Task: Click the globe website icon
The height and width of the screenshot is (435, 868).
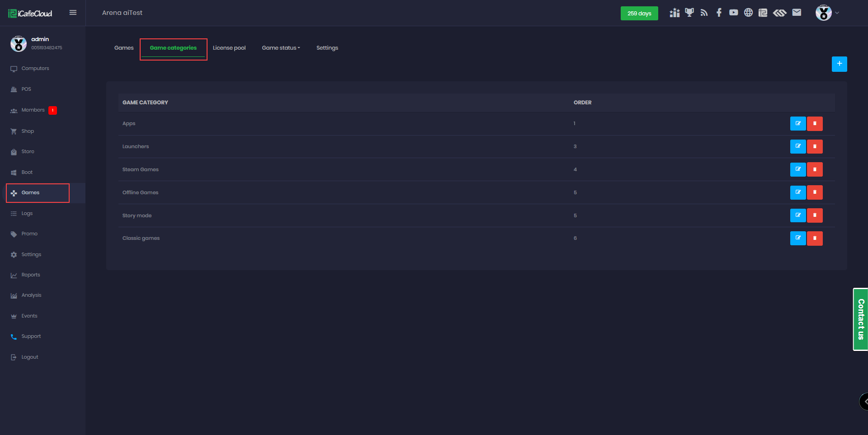Action: pos(749,13)
